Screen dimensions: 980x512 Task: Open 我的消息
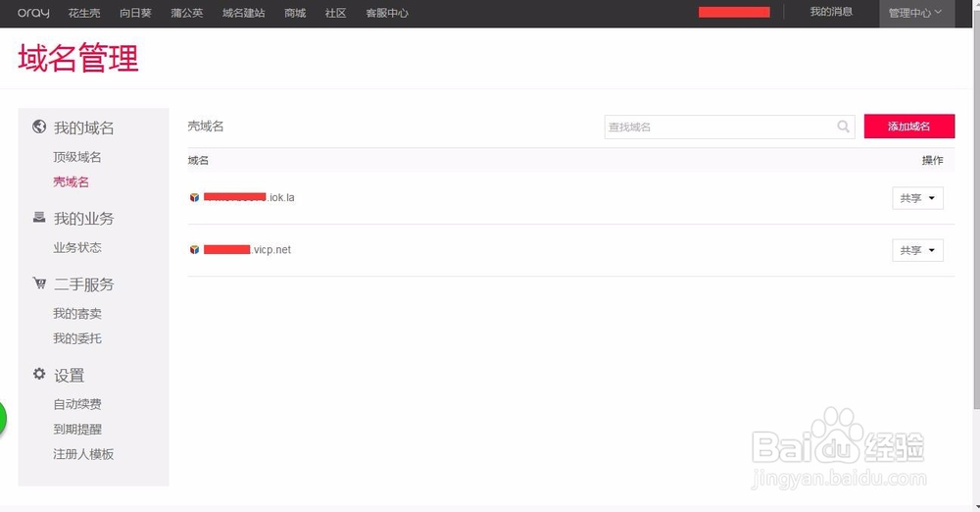pyautogui.click(x=831, y=12)
